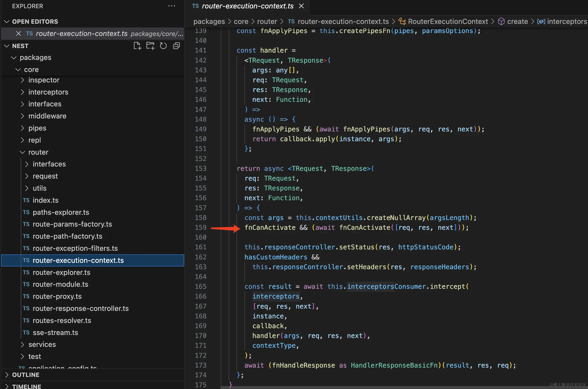Open route-path-factory.ts file
Viewport: 588px width, 389px height.
[67, 236]
